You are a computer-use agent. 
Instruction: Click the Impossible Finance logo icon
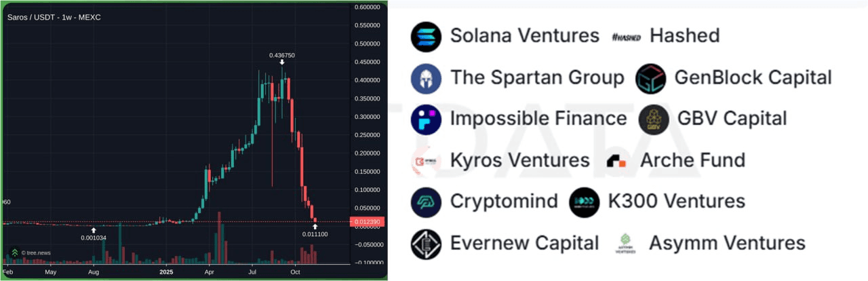coord(426,119)
